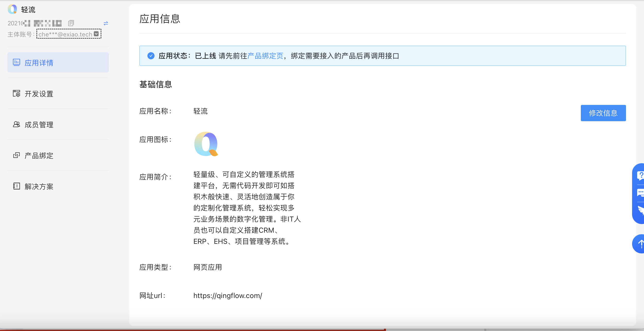
Task: Click the 轻流 title beside the logo
Action: (28, 10)
